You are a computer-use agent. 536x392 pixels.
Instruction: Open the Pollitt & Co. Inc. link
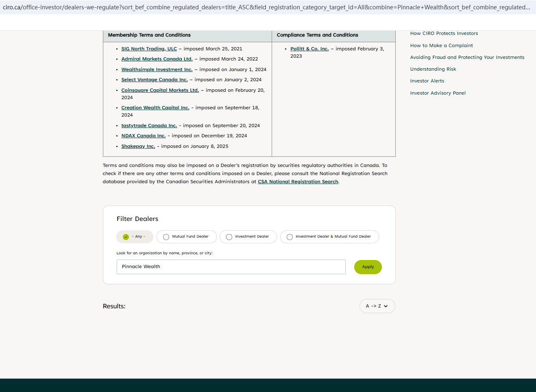point(309,49)
